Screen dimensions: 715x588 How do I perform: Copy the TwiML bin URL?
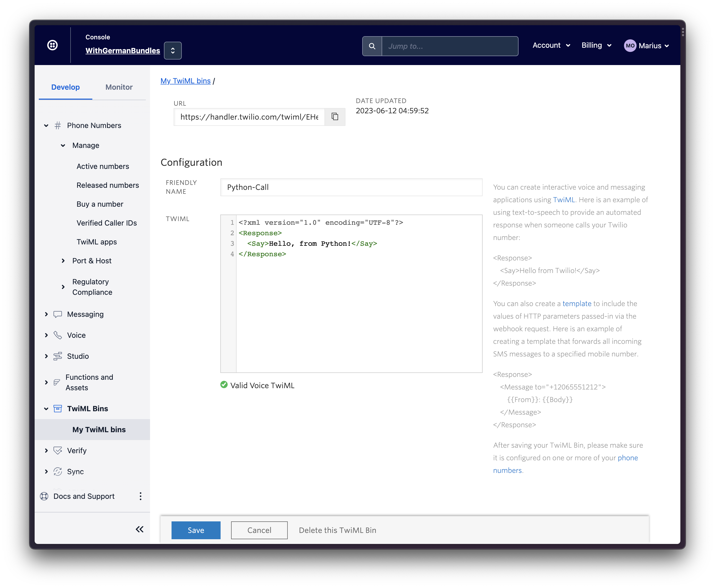pyautogui.click(x=335, y=117)
